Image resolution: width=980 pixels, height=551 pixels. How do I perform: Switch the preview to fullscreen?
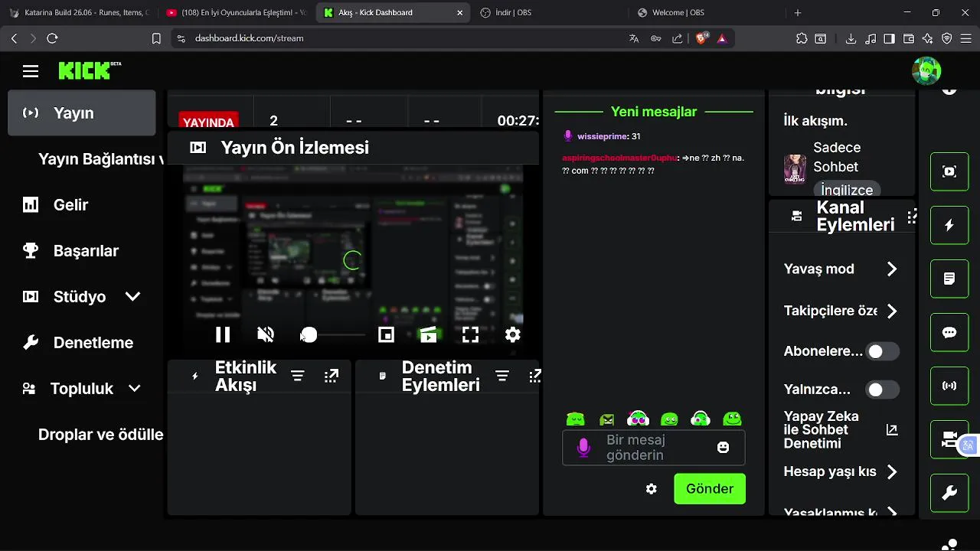point(470,334)
